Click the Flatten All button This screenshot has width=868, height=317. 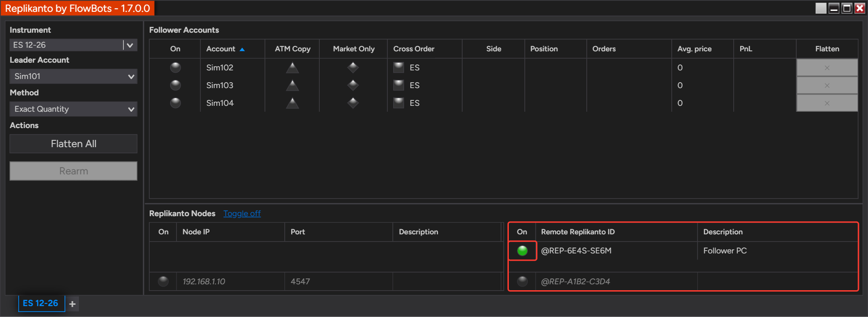(x=73, y=144)
